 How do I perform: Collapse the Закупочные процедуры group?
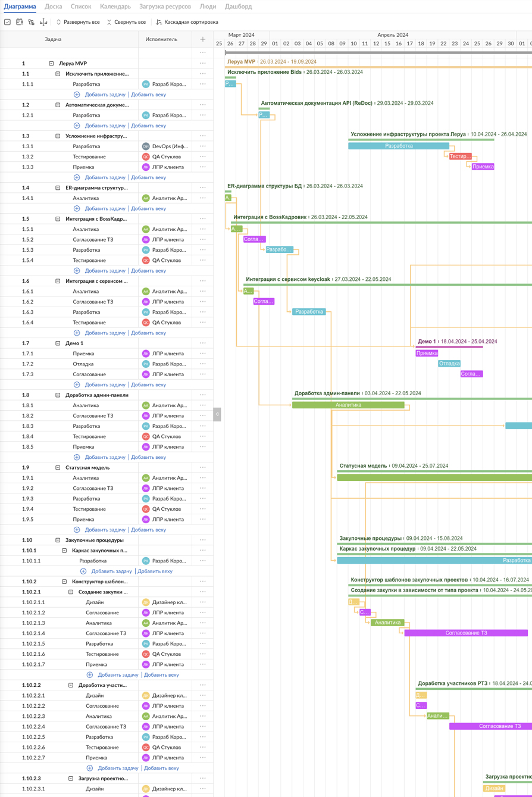coord(58,540)
